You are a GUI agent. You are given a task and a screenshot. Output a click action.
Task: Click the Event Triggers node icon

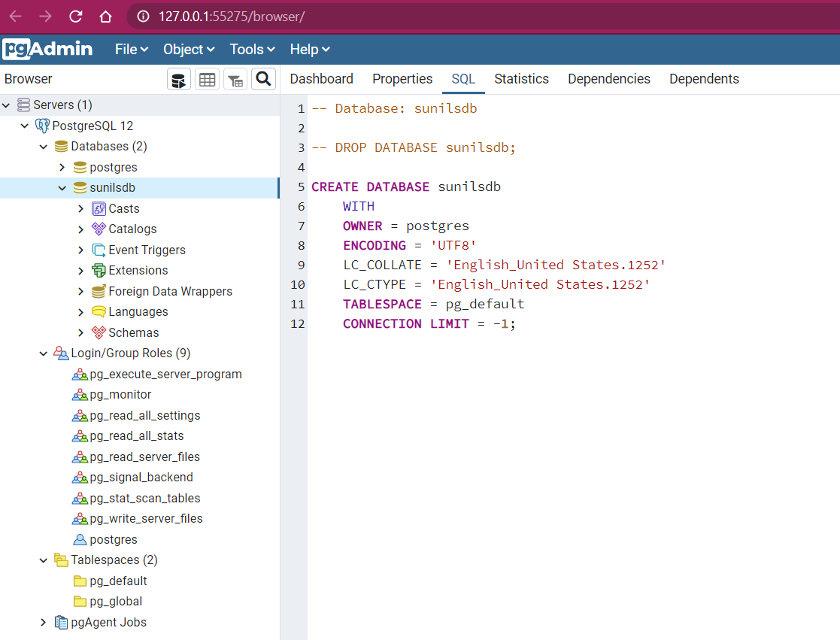(x=99, y=250)
